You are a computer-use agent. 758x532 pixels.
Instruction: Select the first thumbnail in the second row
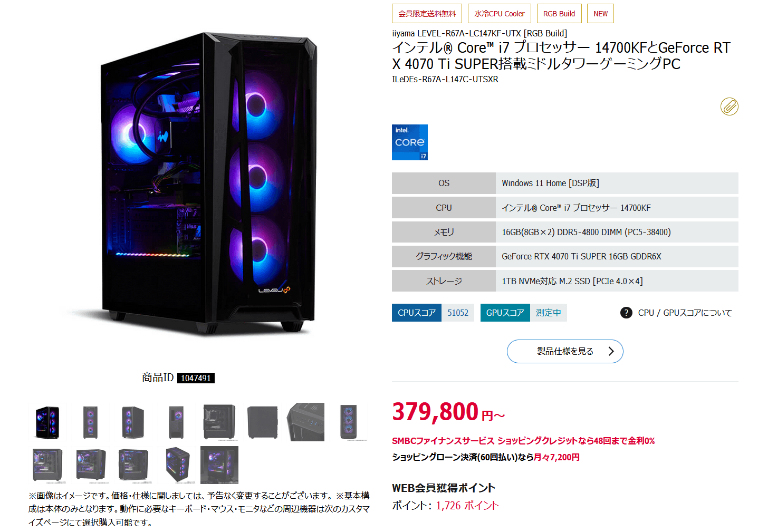click(x=47, y=465)
